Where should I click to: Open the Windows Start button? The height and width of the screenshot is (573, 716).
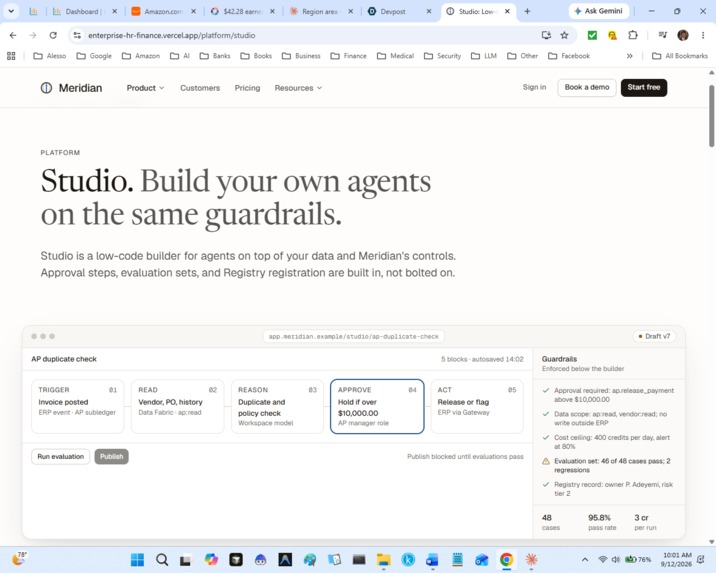point(137,559)
